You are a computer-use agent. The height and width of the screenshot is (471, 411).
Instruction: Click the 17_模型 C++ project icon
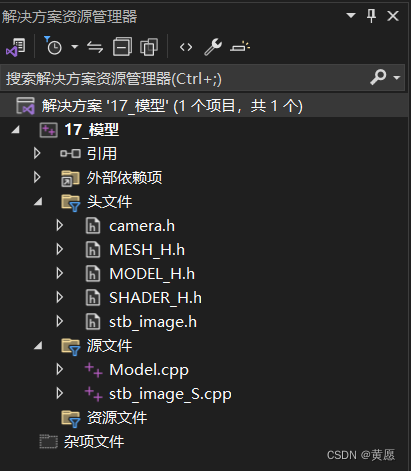49,130
